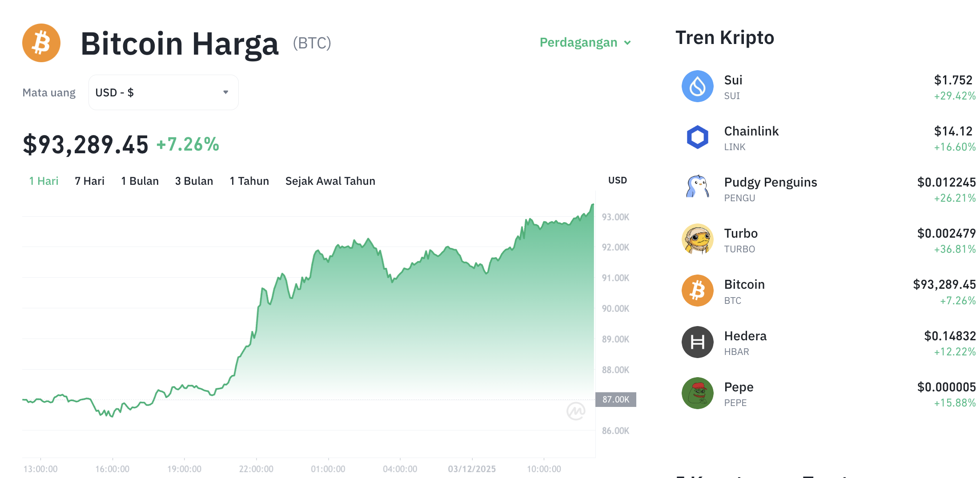This screenshot has height=478, width=980.
Task: Select the Sui coin icon in Tren Kripto
Action: click(697, 86)
